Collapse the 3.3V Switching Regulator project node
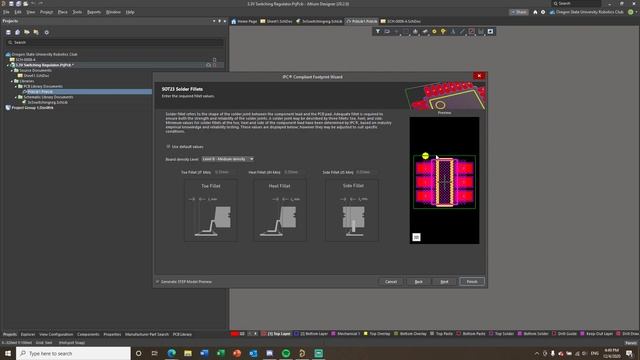 pyautogui.click(x=8, y=65)
